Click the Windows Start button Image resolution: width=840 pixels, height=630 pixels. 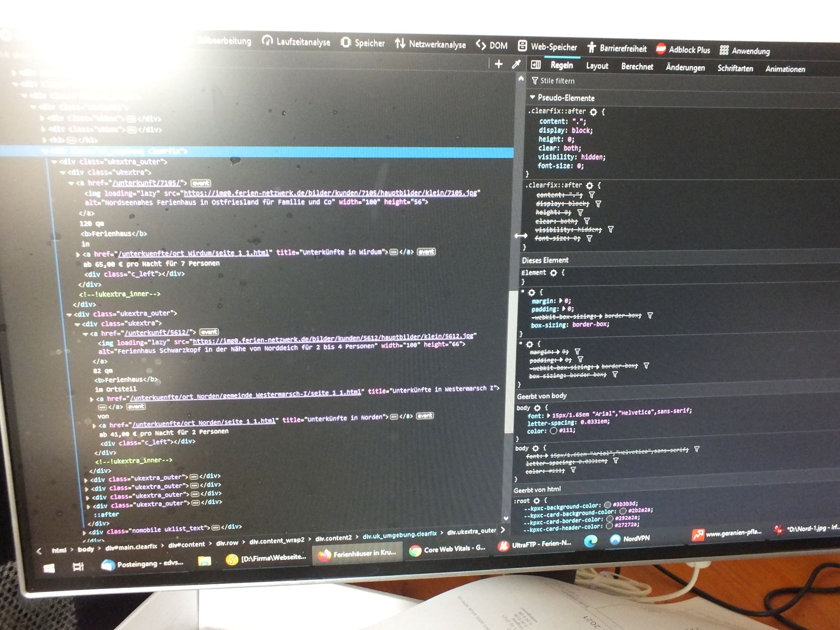(x=49, y=568)
